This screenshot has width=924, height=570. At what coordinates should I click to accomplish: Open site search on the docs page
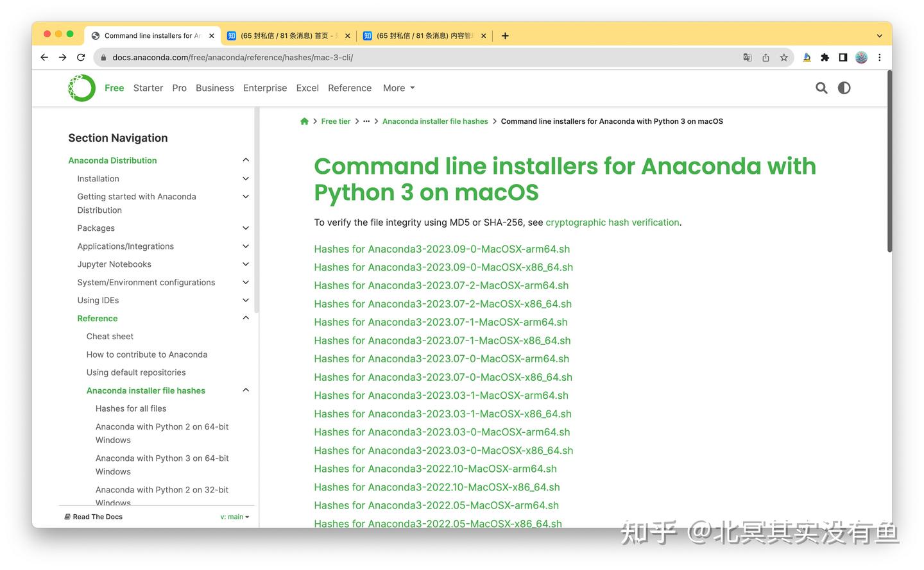(821, 88)
